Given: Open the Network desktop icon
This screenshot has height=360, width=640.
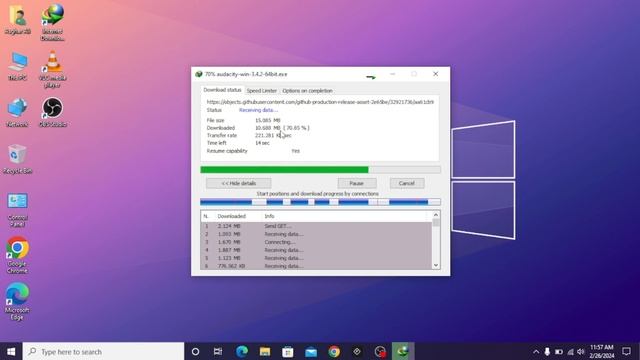Looking at the screenshot, I should [17, 112].
